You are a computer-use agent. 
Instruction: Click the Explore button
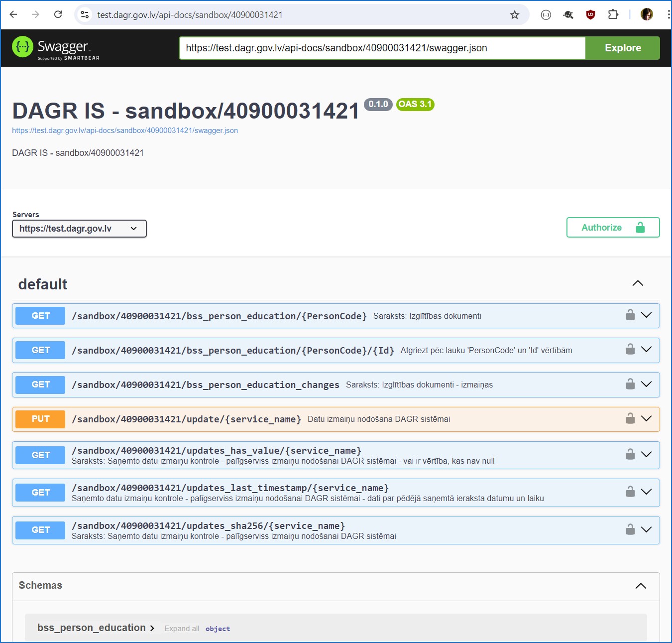click(623, 48)
